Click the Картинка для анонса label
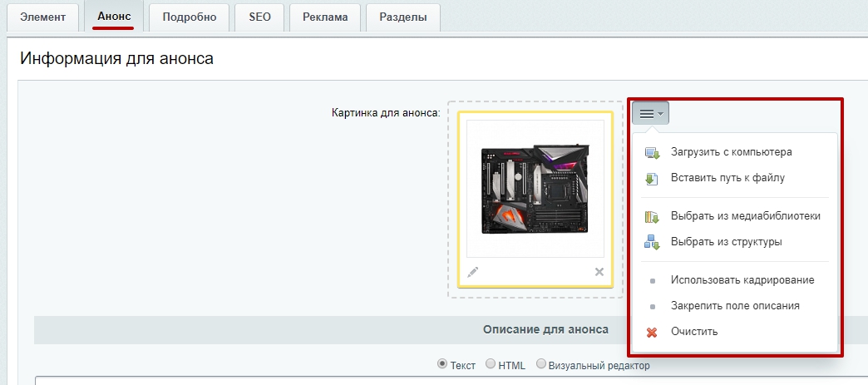This screenshot has width=868, height=385. point(386,113)
